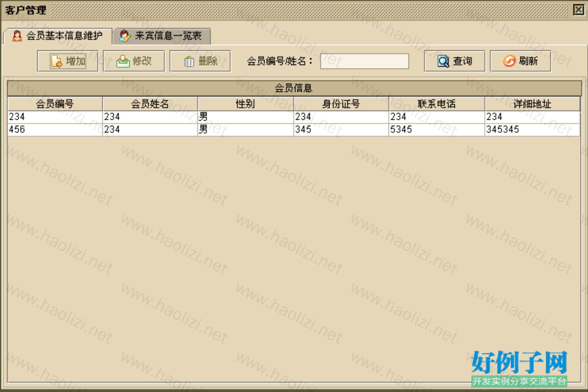Click the 身份证号 column header
Screen dimensions: 588x392
pos(341,104)
